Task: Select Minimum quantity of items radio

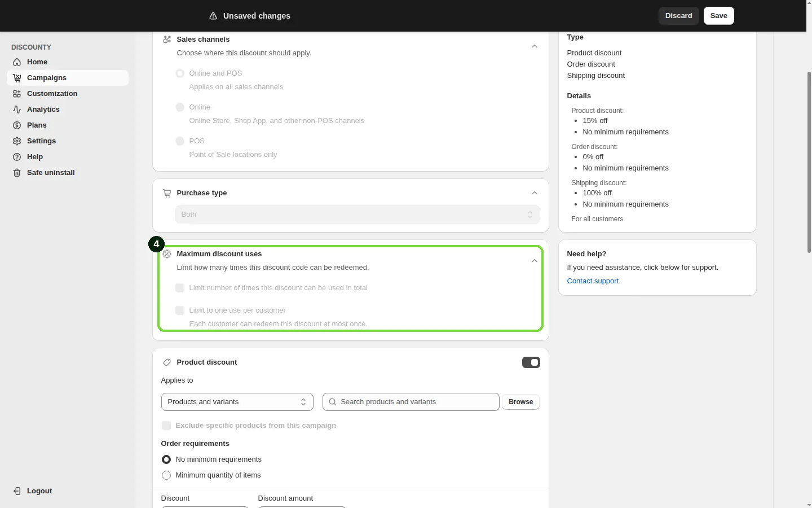Action: (x=166, y=475)
